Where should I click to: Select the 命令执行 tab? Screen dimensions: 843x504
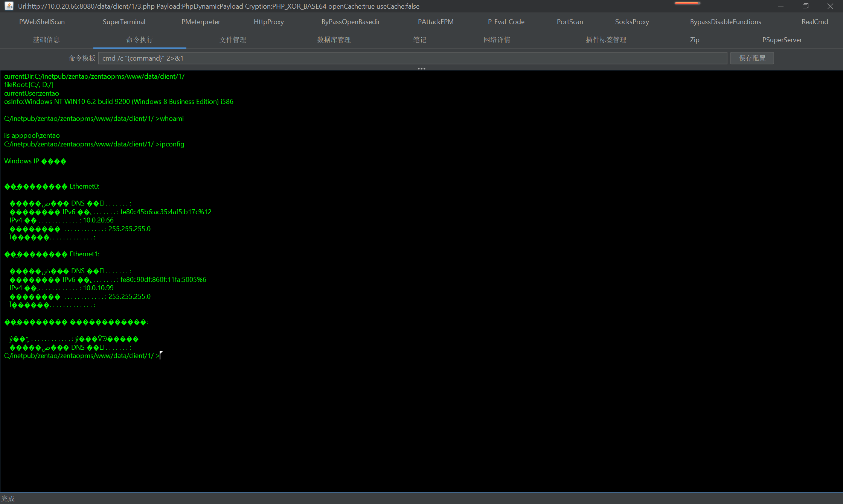(x=140, y=40)
